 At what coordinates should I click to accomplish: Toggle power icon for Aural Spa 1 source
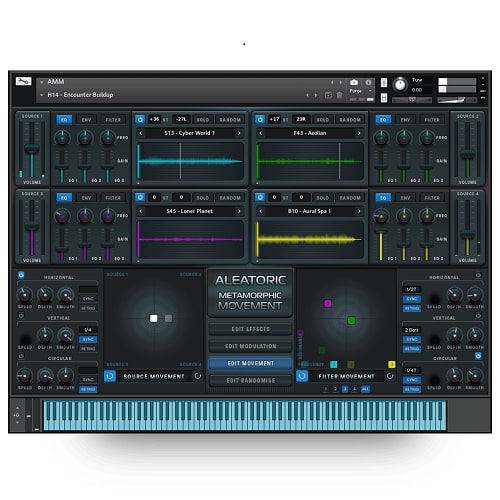(260, 197)
